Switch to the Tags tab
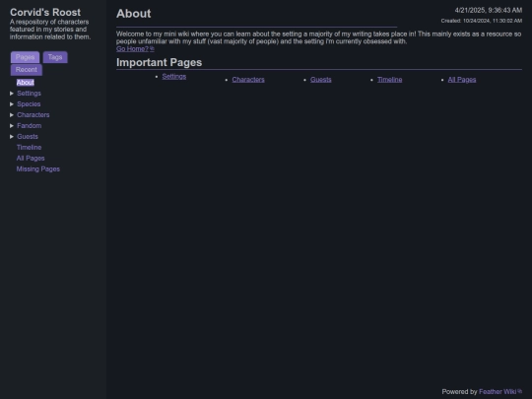532x399 pixels. click(55, 57)
